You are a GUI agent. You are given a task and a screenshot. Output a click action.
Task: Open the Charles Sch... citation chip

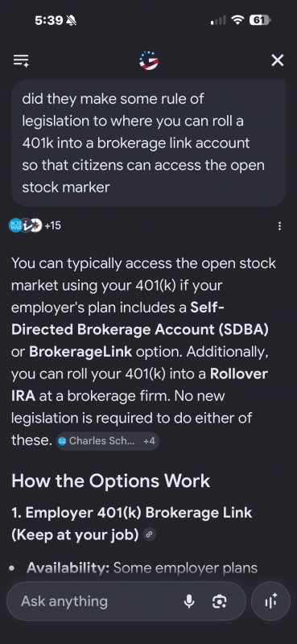pyautogui.click(x=97, y=441)
